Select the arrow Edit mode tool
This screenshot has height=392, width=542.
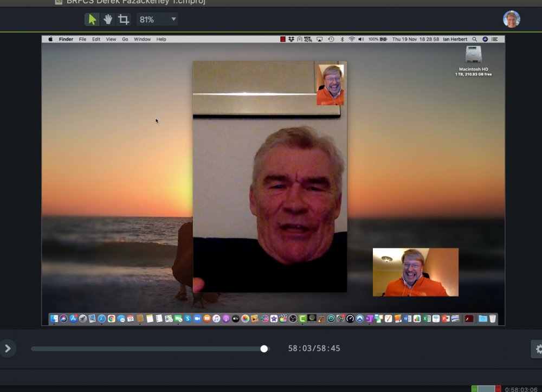click(92, 20)
